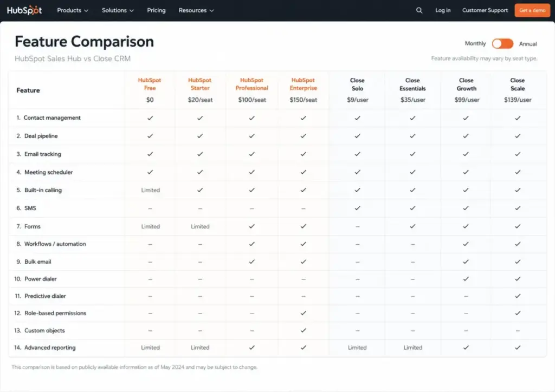Viewport: 555px width, 392px height.
Task: Click the SMS checkmark under Close Solo
Action: tap(358, 208)
